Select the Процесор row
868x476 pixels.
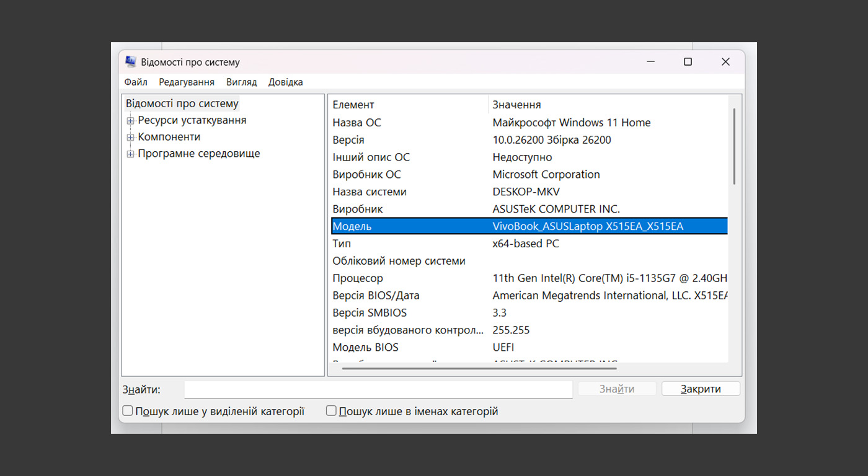pos(528,278)
